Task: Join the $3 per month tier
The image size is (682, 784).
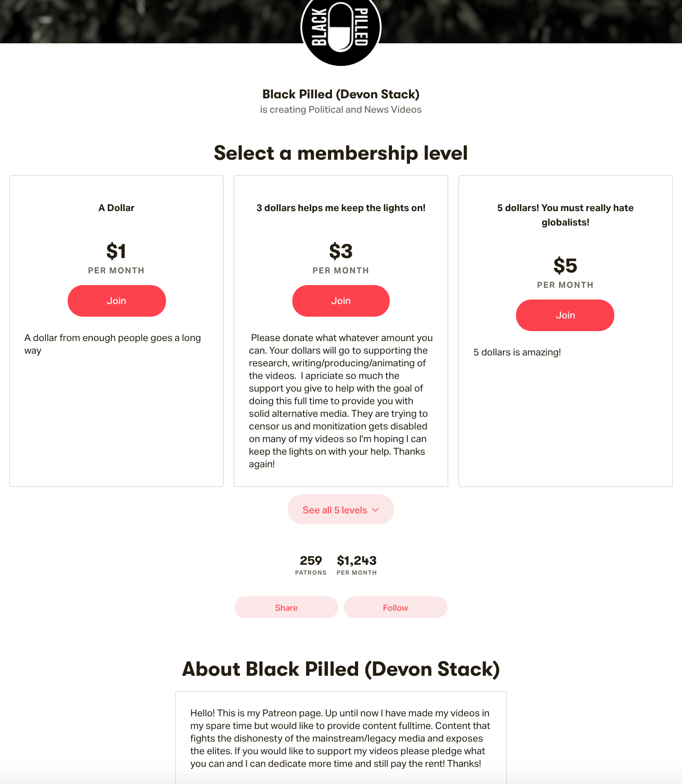Action: coord(341,301)
